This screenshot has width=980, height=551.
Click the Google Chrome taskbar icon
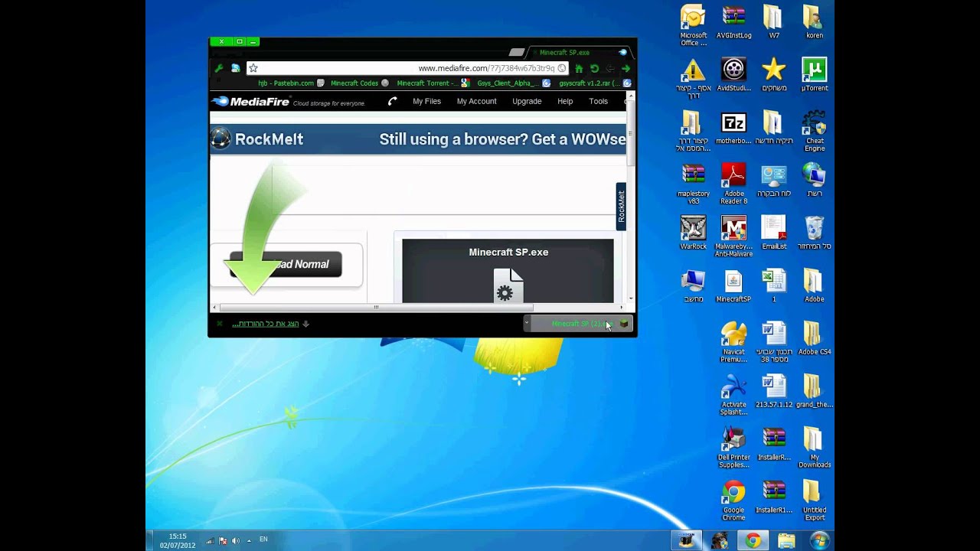[x=753, y=540]
